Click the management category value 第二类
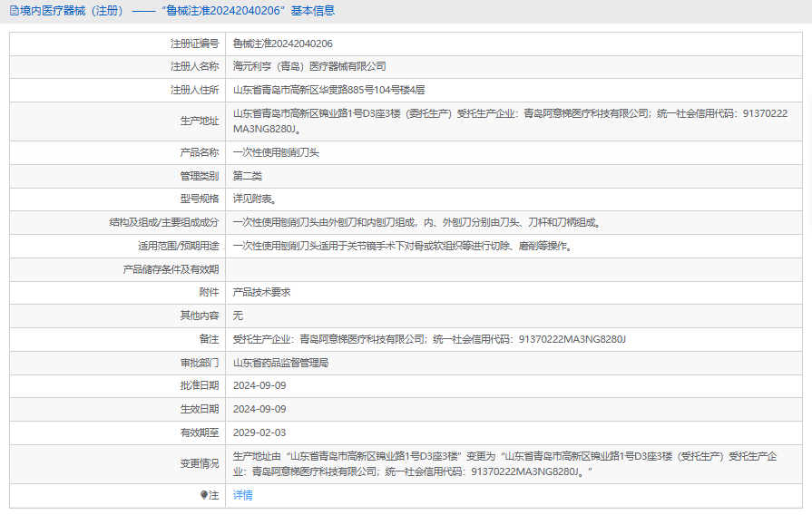812x515 pixels. 248,176
